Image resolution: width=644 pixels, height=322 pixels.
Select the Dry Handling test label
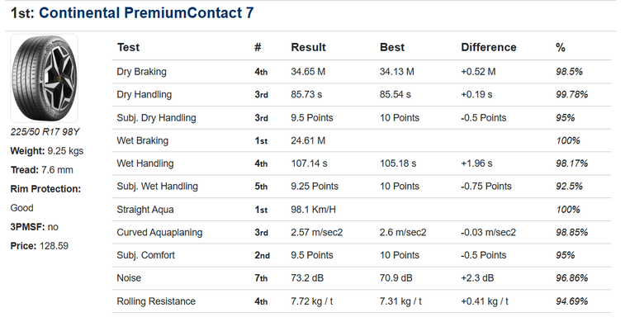click(144, 94)
